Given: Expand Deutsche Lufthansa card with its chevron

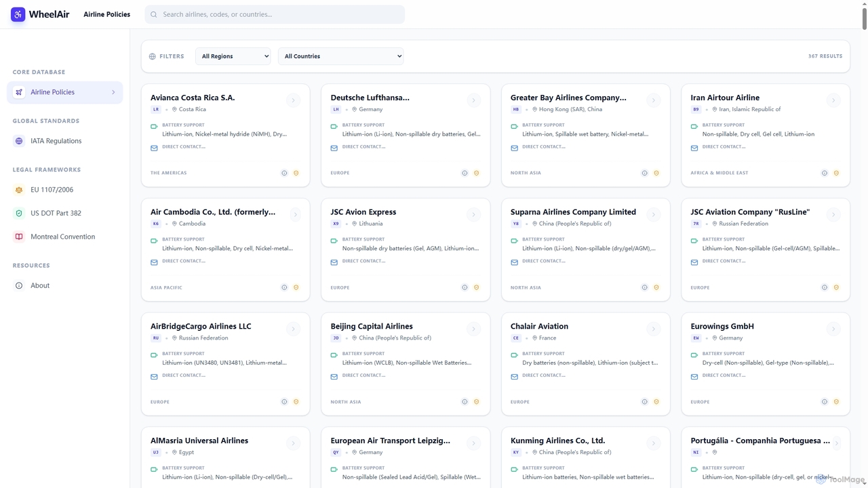Looking at the screenshot, I should tap(473, 100).
